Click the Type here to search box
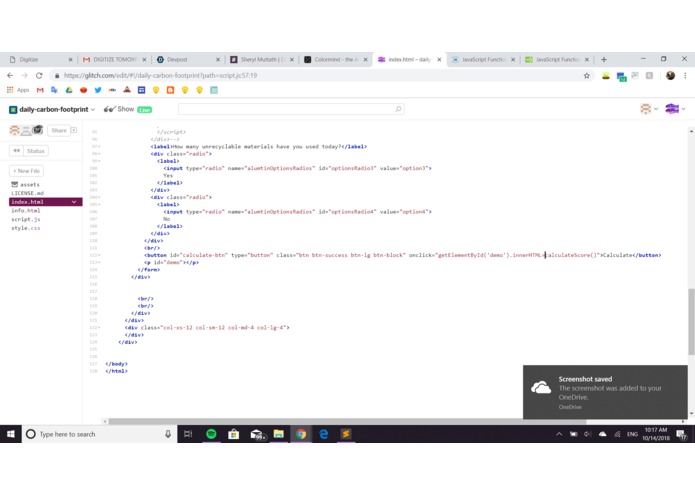Image resolution: width=695 pixels, height=494 pixels. pos(99,434)
